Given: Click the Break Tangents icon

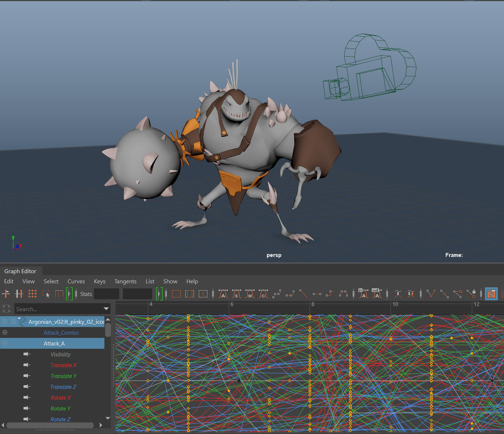Looking at the screenshot, I should pos(431,294).
